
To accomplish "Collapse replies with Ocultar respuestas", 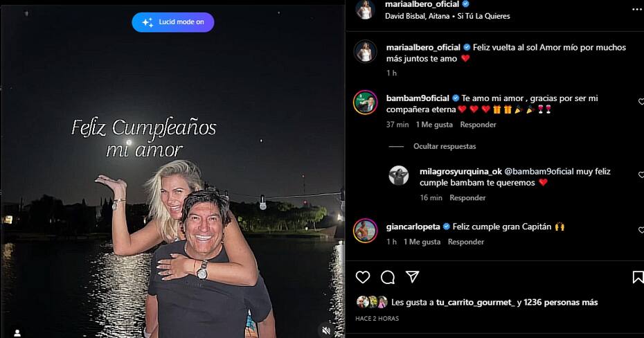I will tap(445, 146).
